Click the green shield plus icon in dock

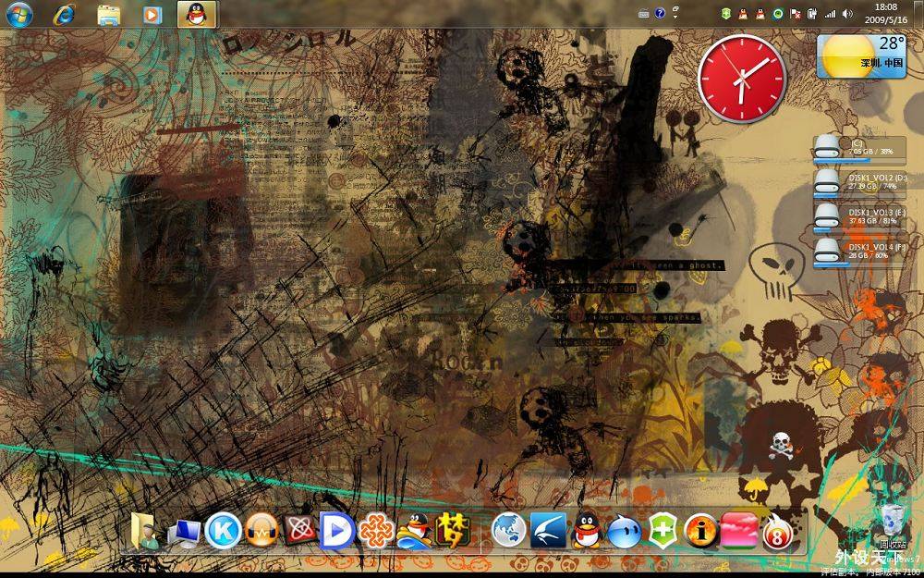tap(663, 531)
